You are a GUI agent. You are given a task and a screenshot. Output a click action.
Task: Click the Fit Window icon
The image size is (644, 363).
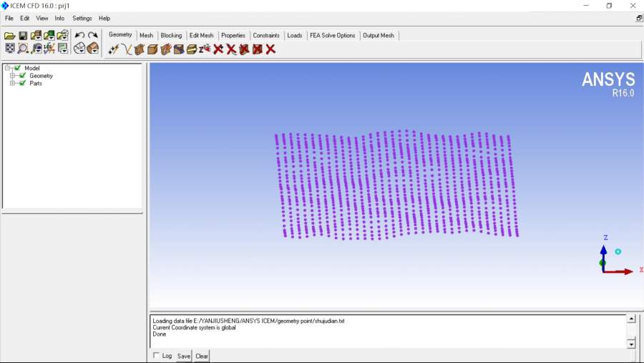[10, 49]
